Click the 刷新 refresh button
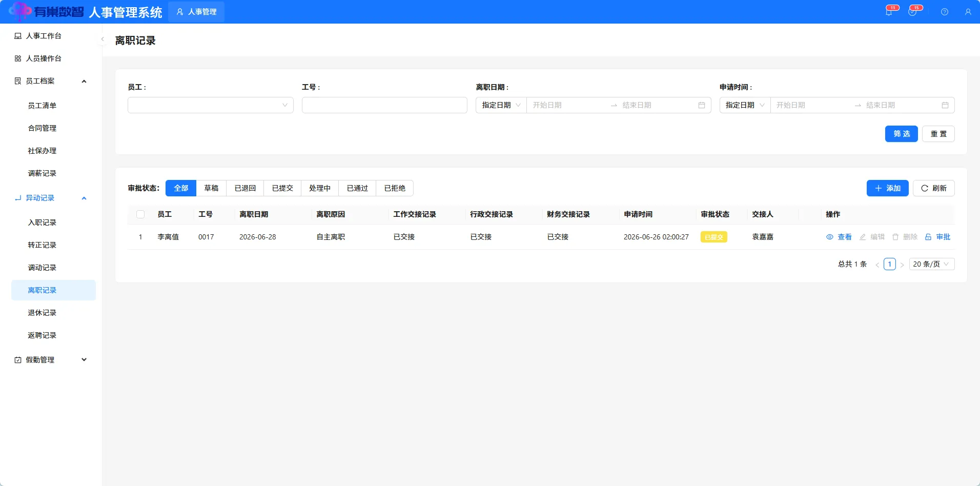 (x=934, y=188)
